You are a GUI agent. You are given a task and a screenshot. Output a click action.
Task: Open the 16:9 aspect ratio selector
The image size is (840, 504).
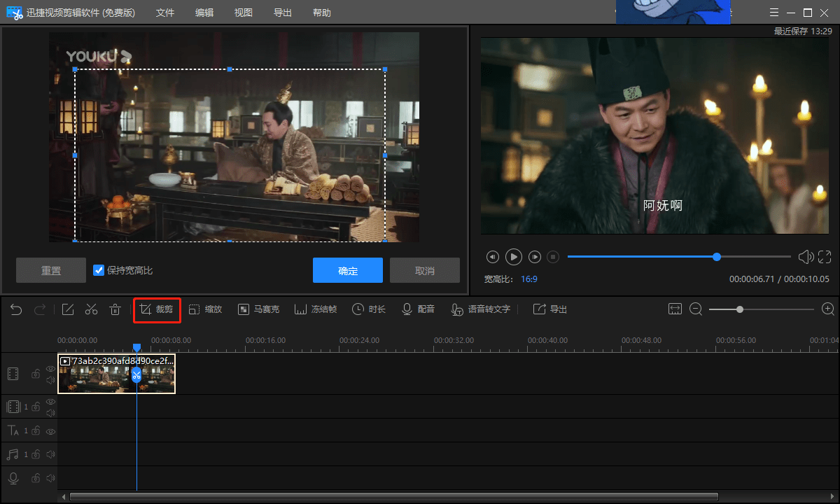coord(528,279)
